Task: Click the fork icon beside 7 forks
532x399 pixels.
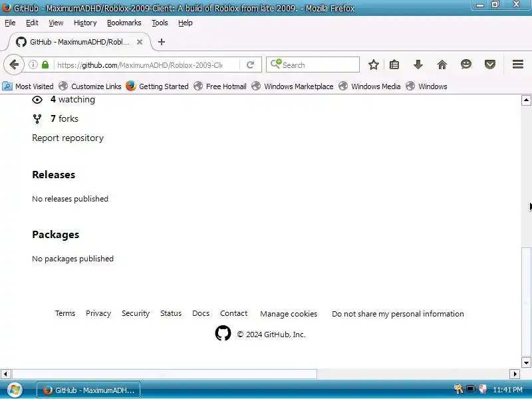Action: (x=37, y=119)
